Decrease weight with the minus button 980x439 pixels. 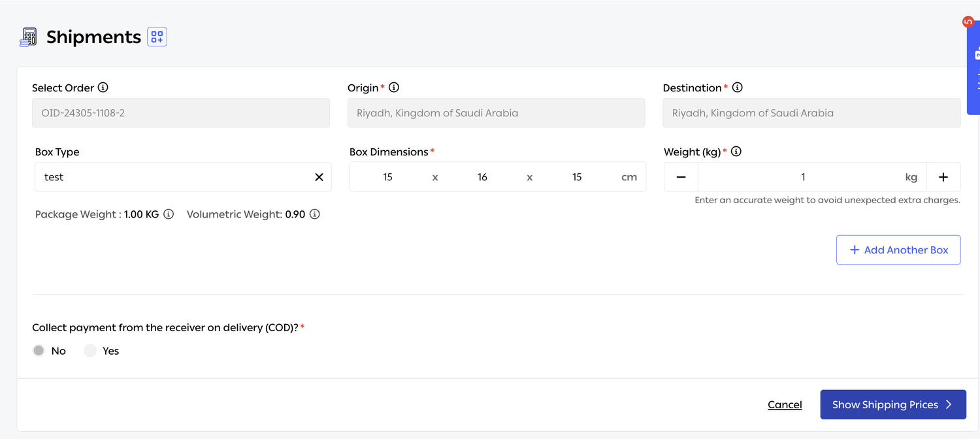pos(681,177)
